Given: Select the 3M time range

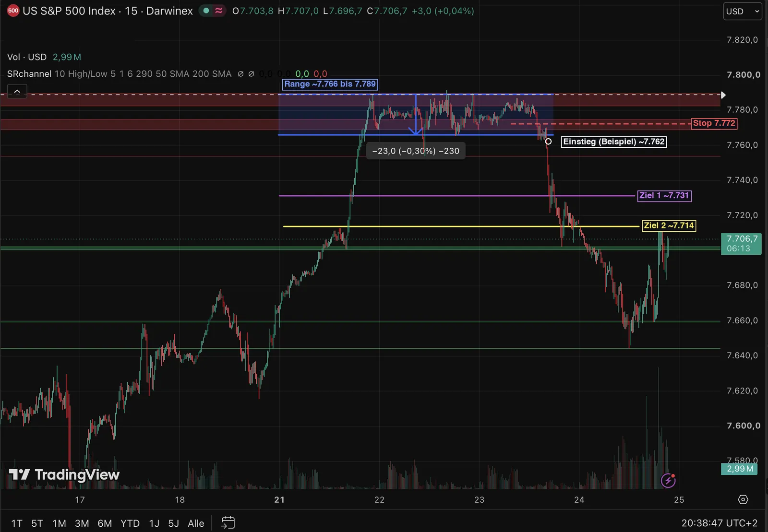Looking at the screenshot, I should [82, 523].
